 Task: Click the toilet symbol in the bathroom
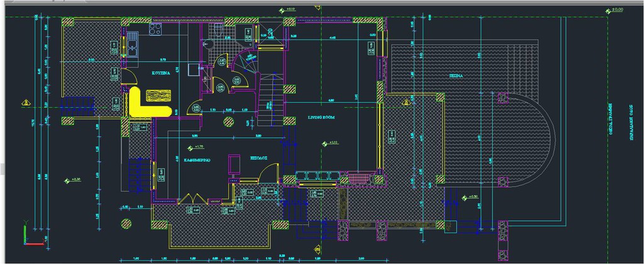click(x=217, y=30)
